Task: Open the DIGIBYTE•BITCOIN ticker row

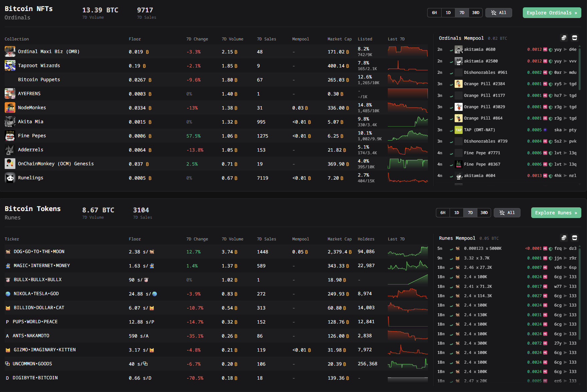Action: (216, 378)
